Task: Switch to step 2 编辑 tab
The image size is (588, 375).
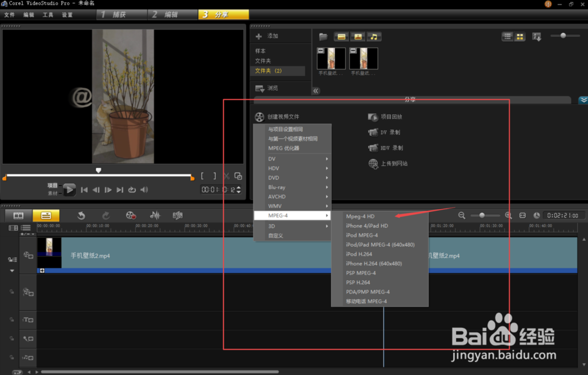Action: tap(172, 14)
